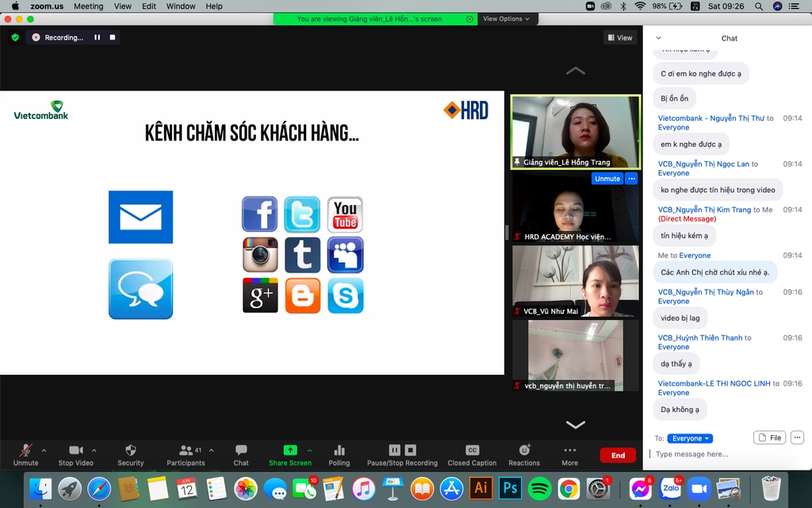Click sender name Vietcombank-LE THI NGOC LINH

pos(714,383)
